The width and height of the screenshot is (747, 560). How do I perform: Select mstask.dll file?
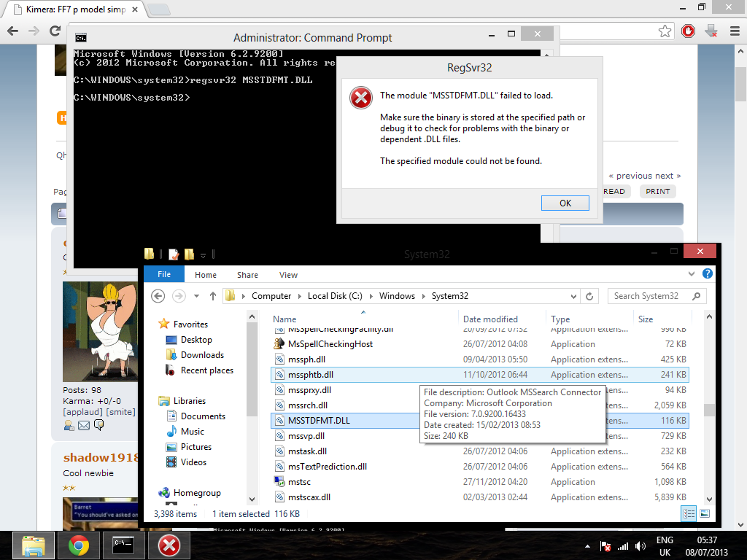480,451
